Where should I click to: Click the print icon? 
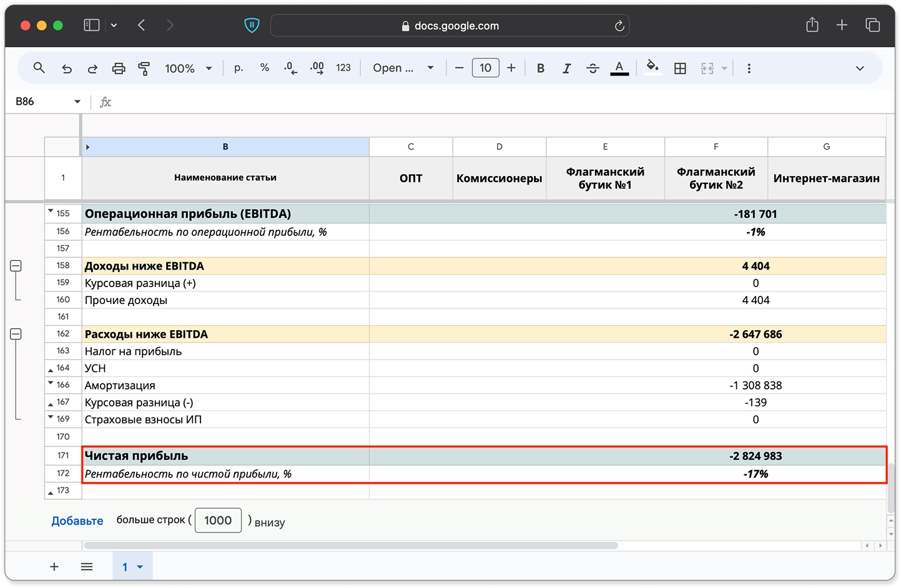(119, 69)
